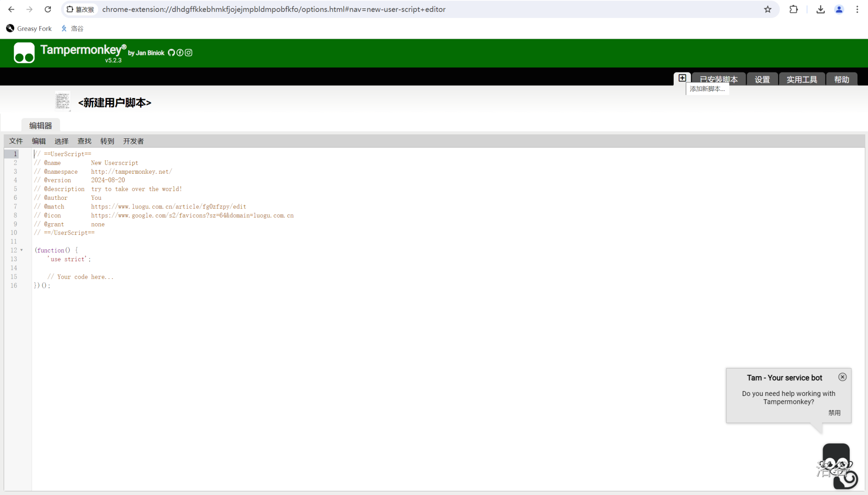Open Chrome downloads icon
The width and height of the screenshot is (868, 495).
tap(820, 9)
